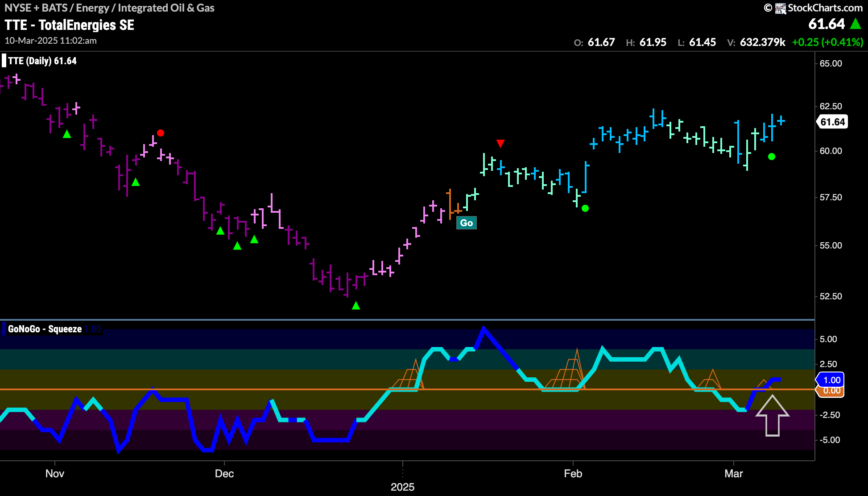The width and height of the screenshot is (868, 496).
Task: Click the Feb label on time axis
Action: click(x=573, y=474)
